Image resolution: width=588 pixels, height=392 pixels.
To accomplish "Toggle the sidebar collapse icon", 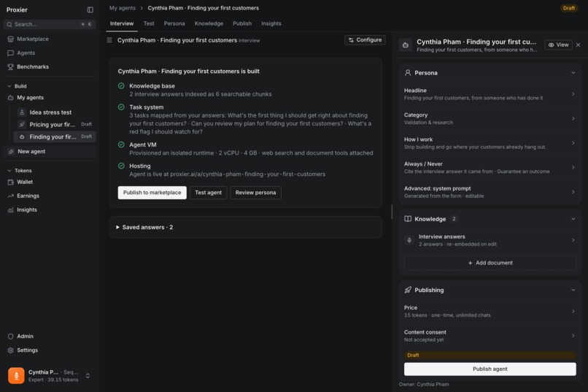I will point(90,9).
